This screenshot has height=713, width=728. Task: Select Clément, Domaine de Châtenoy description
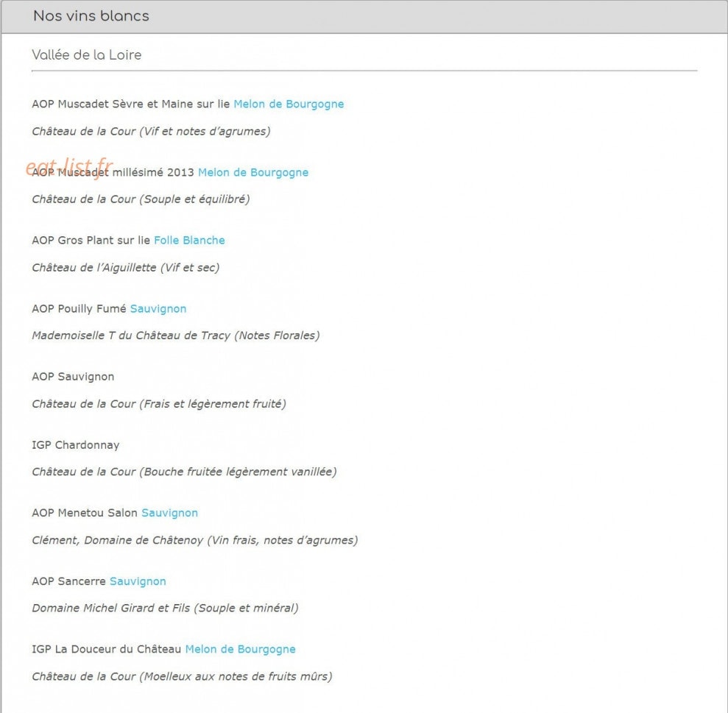pos(194,540)
